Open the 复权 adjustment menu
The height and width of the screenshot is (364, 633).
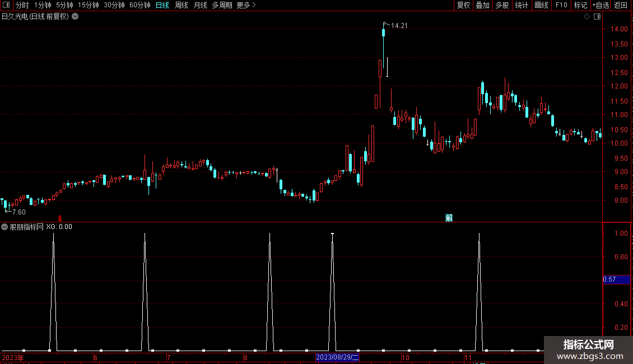[463, 5]
